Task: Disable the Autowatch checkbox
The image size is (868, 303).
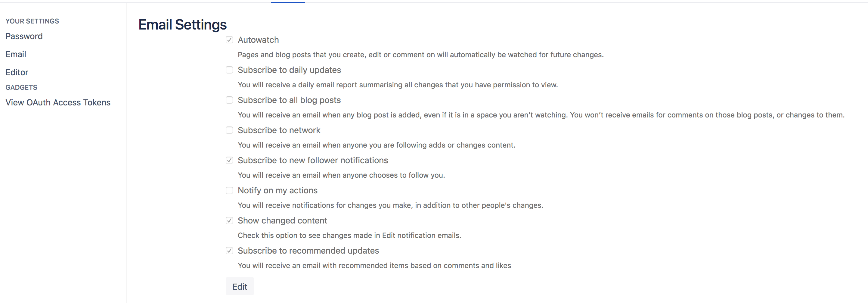Action: click(x=229, y=40)
